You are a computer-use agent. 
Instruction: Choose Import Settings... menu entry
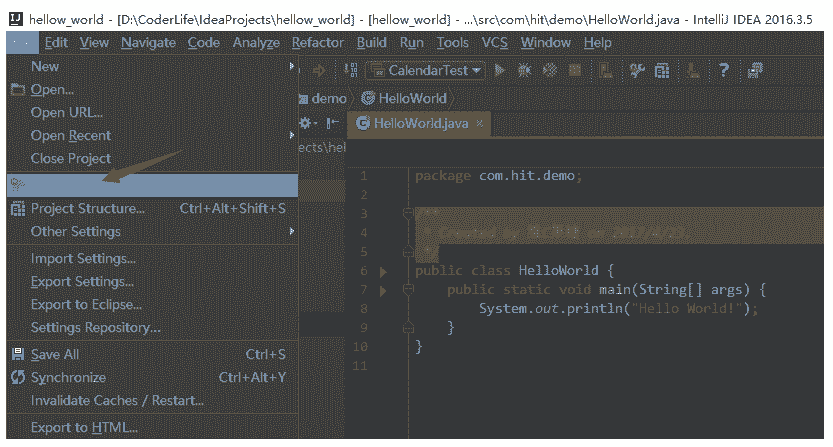click(x=152, y=258)
